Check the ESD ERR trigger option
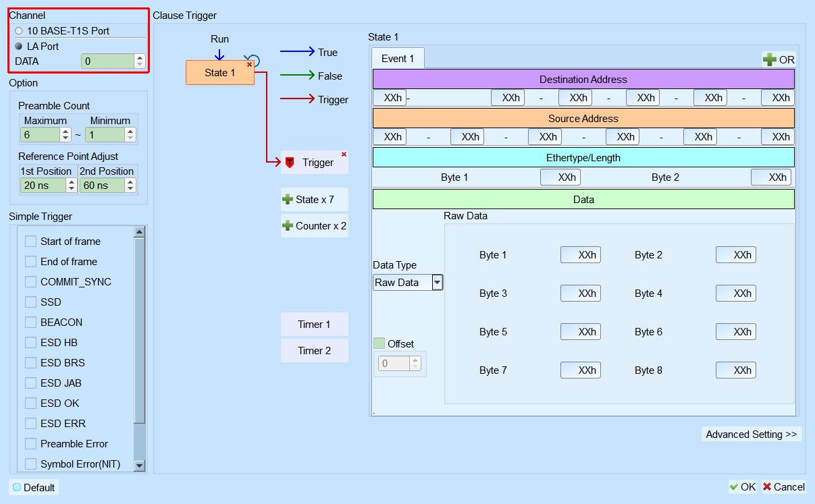 pyautogui.click(x=30, y=424)
